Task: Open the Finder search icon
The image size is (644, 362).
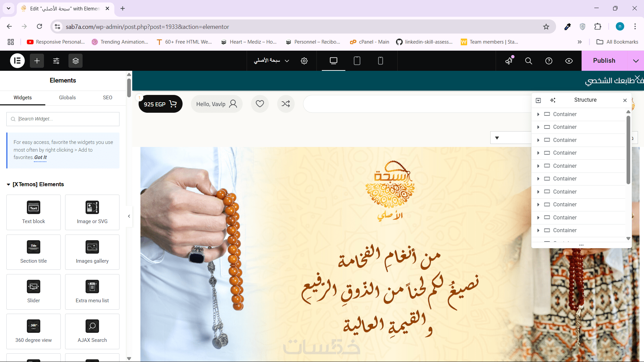Action: [529, 61]
